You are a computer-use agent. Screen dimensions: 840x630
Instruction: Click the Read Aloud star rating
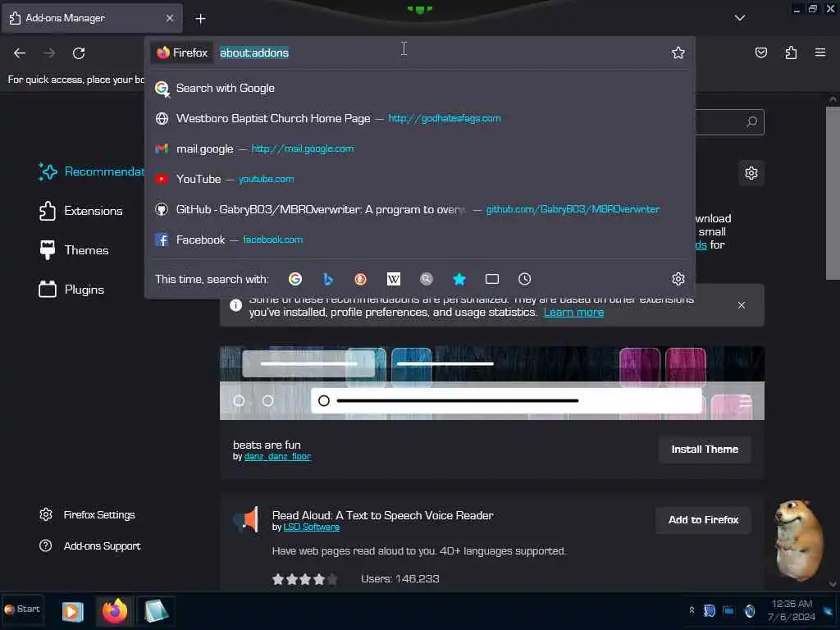(x=305, y=579)
